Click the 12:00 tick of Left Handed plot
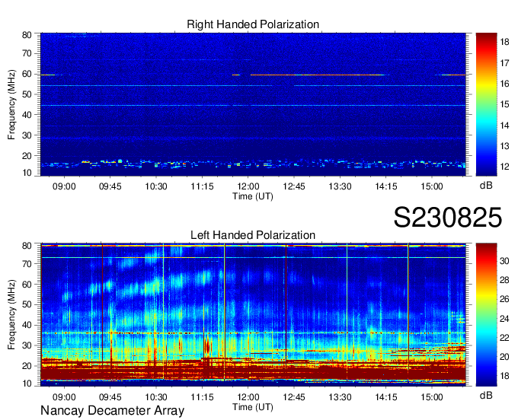Image resolution: width=518 pixels, height=420 pixels. [248, 397]
